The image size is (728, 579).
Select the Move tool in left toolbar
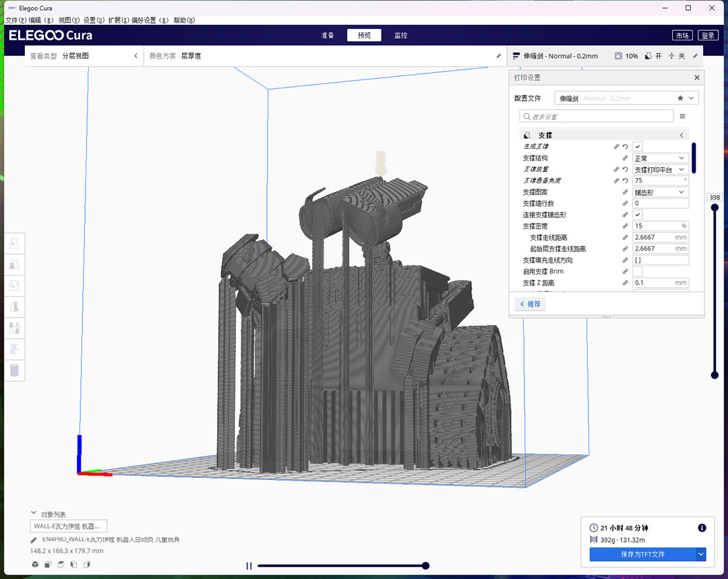coord(14,243)
